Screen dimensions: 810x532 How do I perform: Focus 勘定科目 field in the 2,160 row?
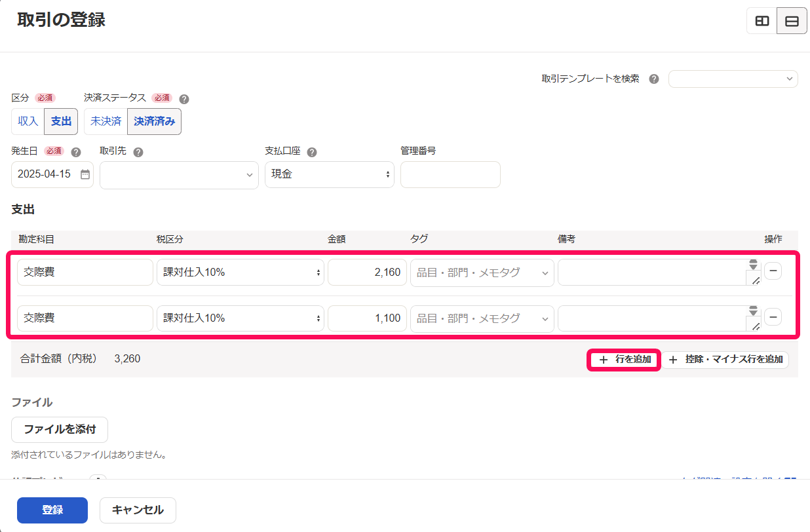pos(85,272)
